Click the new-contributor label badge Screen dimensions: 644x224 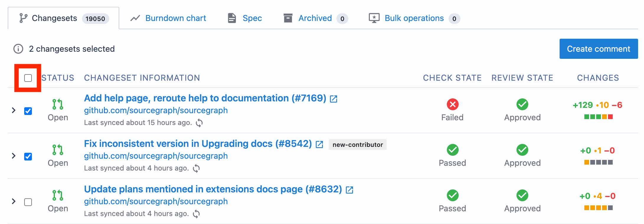pyautogui.click(x=358, y=145)
